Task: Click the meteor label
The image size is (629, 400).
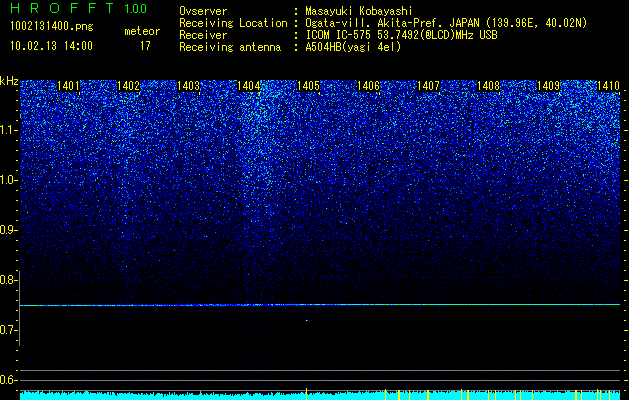Action: (x=142, y=31)
